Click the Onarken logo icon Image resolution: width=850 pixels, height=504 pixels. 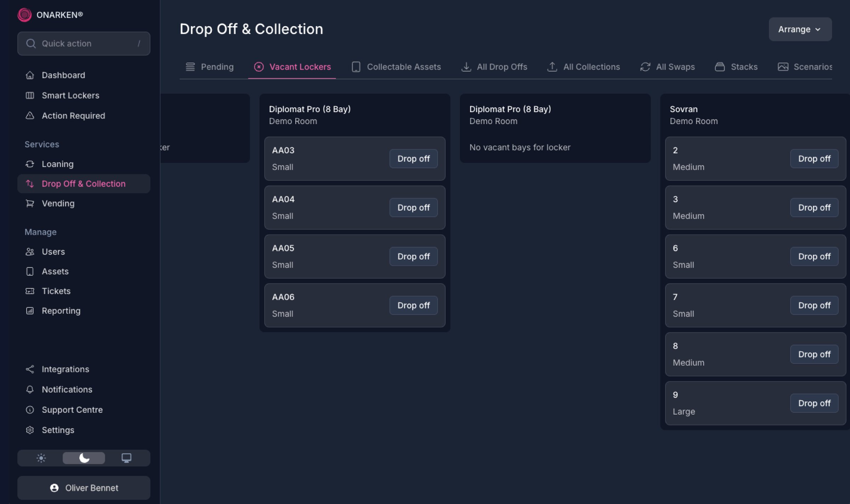[x=24, y=15]
